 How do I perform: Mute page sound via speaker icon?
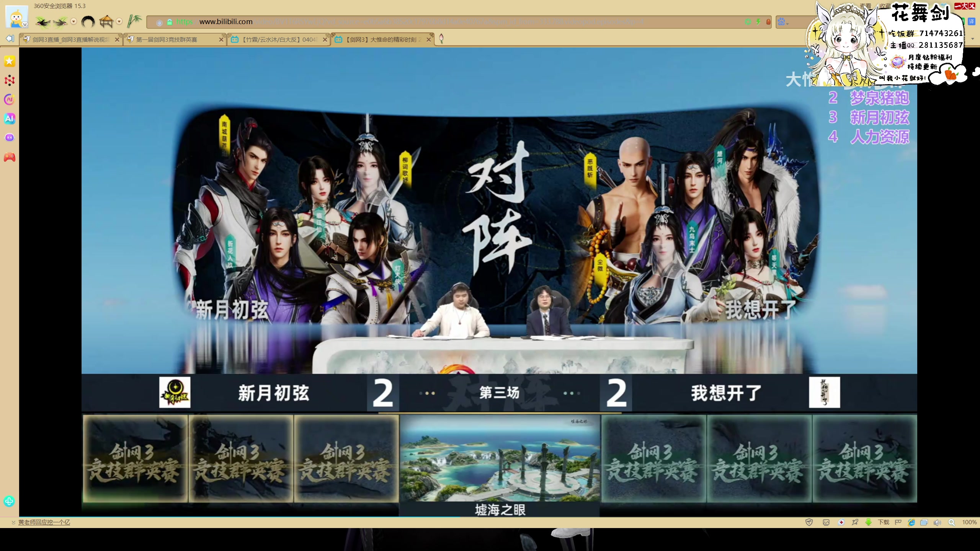[937, 522]
